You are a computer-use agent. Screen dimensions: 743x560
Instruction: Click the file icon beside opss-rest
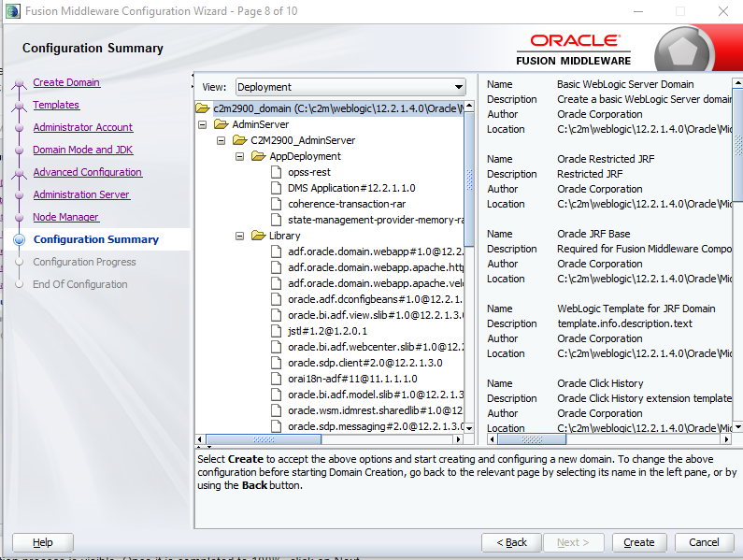click(x=276, y=172)
